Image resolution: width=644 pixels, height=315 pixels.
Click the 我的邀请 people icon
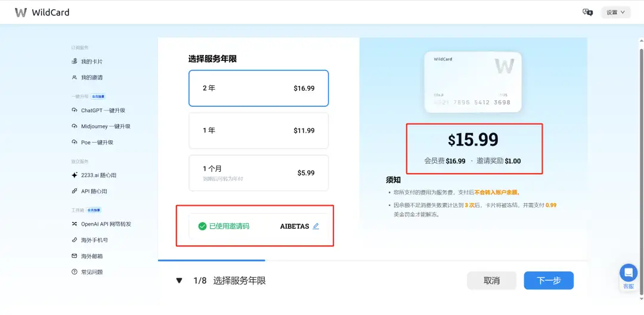pos(75,77)
